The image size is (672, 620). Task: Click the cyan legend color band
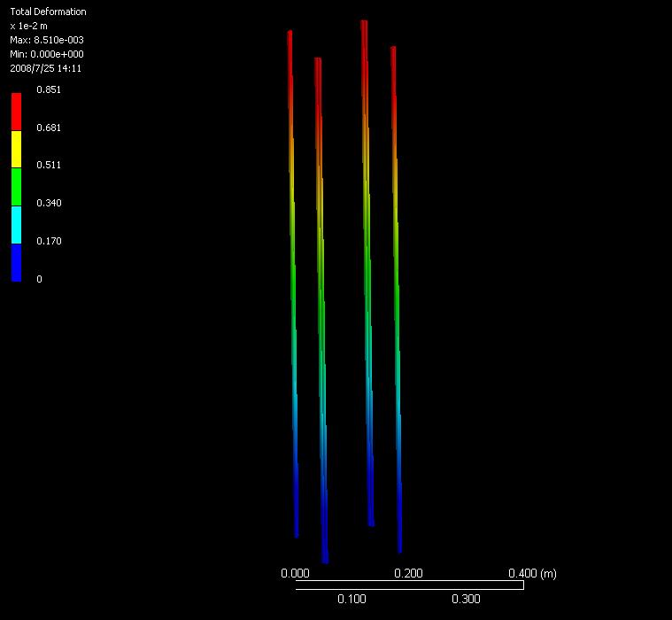[16, 225]
